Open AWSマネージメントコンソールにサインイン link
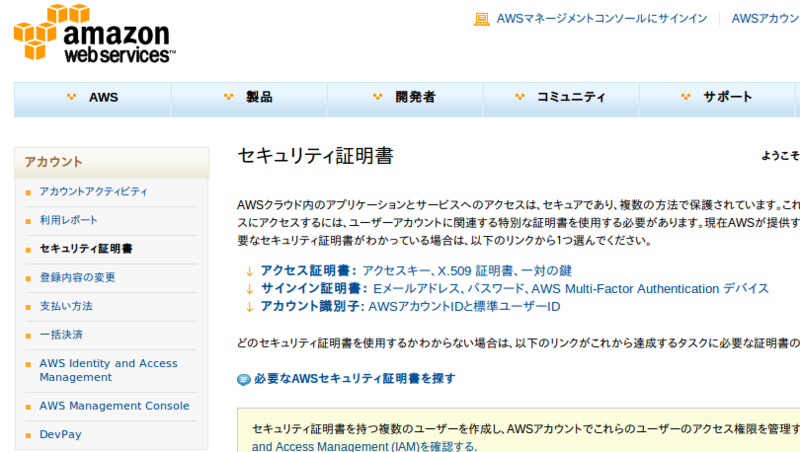This screenshot has width=800, height=452. 602,19
